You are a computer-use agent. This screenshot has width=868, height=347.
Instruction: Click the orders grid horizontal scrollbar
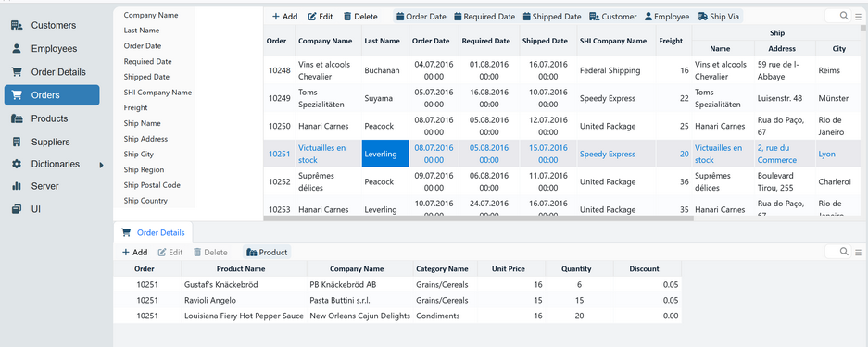478,218
